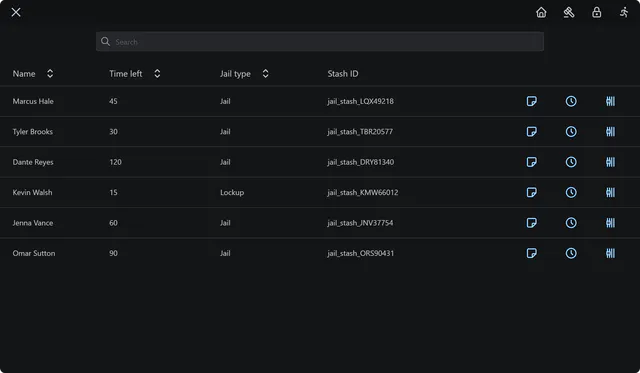Open clock time icon for Dante Reyes
The image size is (640, 373).
[x=571, y=162]
